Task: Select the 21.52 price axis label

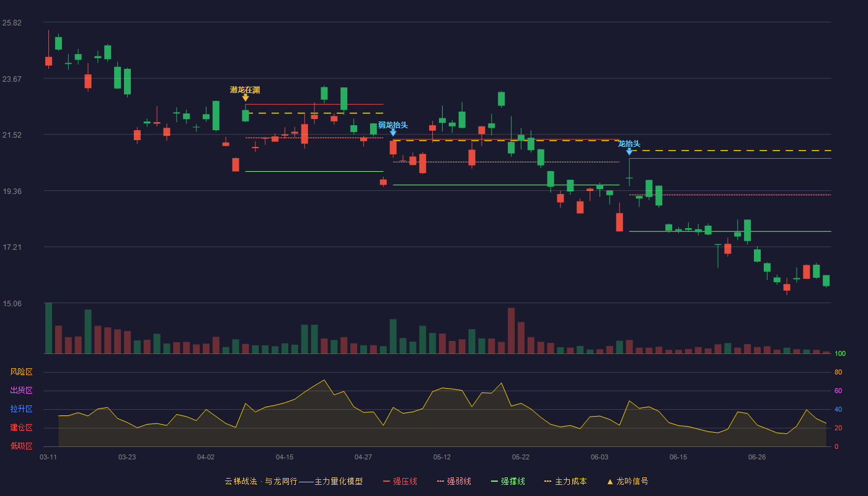Action: click(12, 135)
